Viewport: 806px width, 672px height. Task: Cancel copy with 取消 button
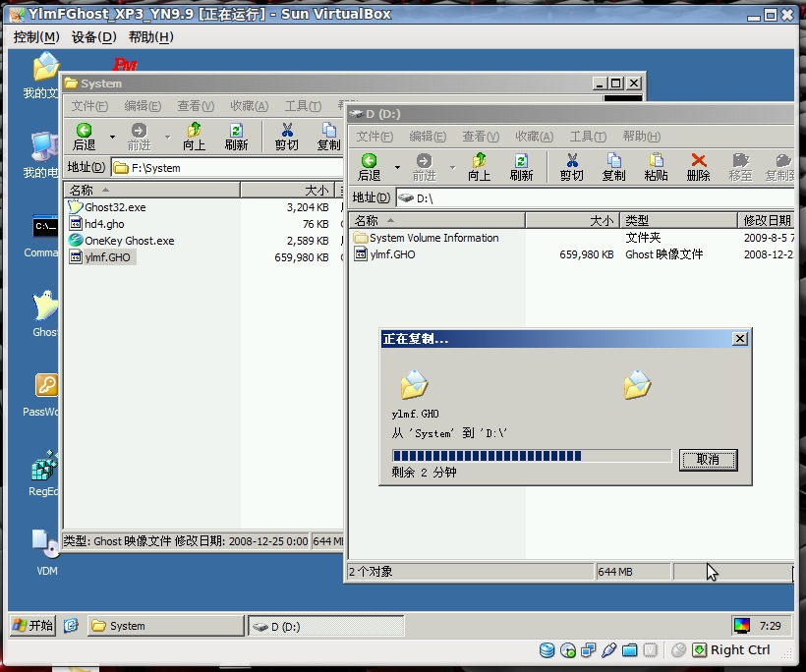tap(708, 460)
